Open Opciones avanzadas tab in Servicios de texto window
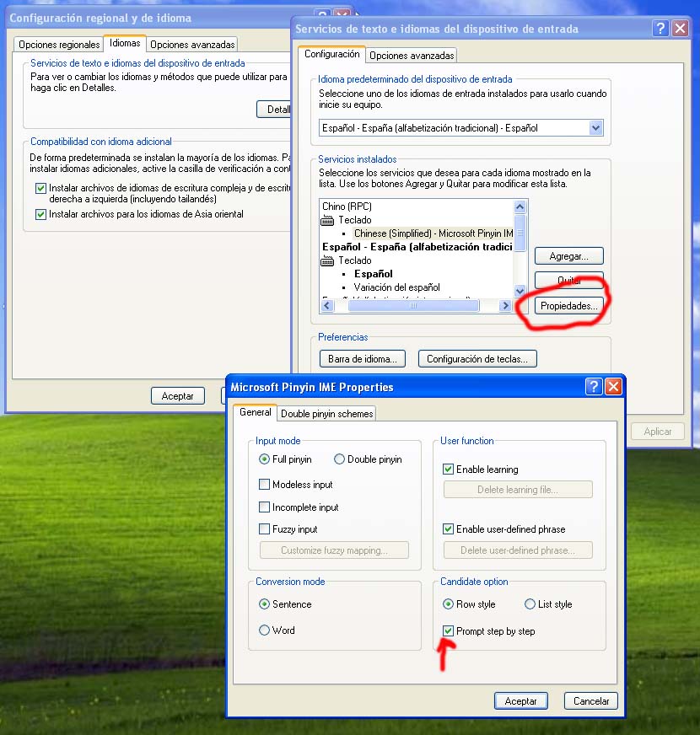 click(x=412, y=56)
